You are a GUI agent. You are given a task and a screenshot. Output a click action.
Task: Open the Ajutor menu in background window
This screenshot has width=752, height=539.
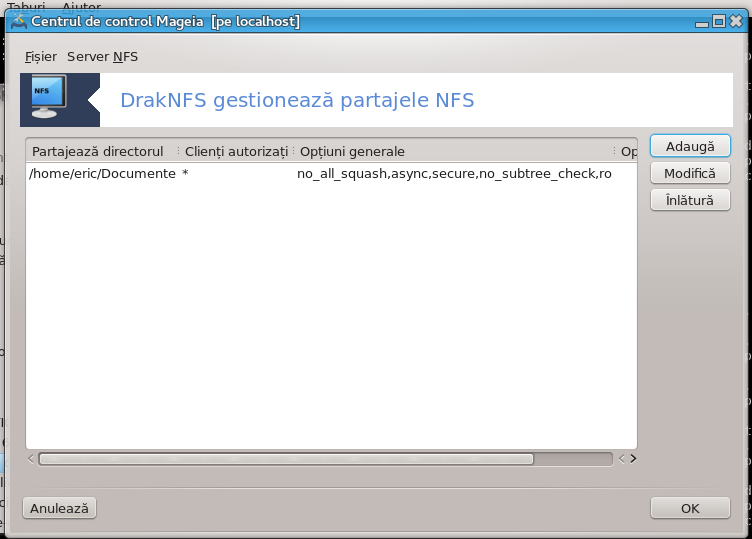(82, 6)
